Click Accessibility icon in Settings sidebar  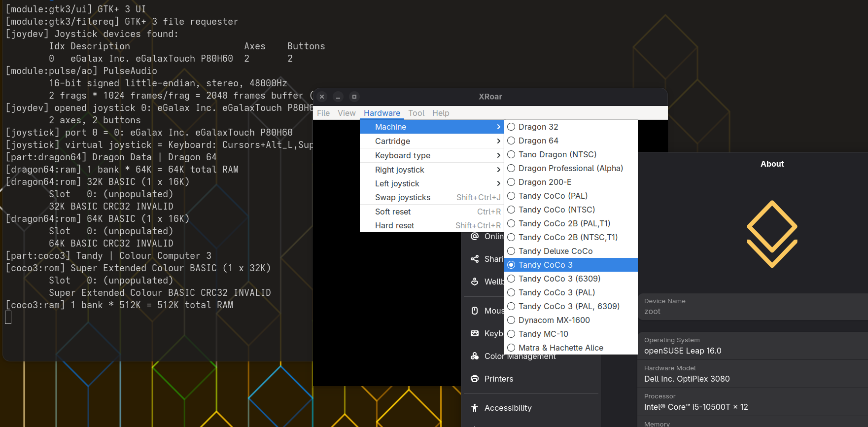click(x=475, y=408)
